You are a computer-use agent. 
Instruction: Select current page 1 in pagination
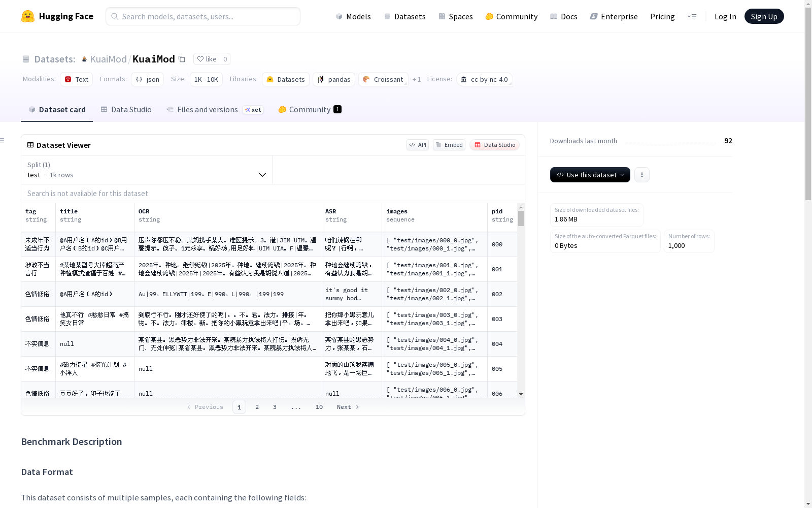click(240, 407)
